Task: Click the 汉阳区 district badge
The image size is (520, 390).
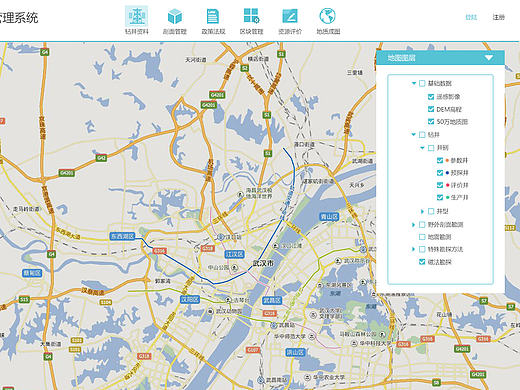Action: 190,299
